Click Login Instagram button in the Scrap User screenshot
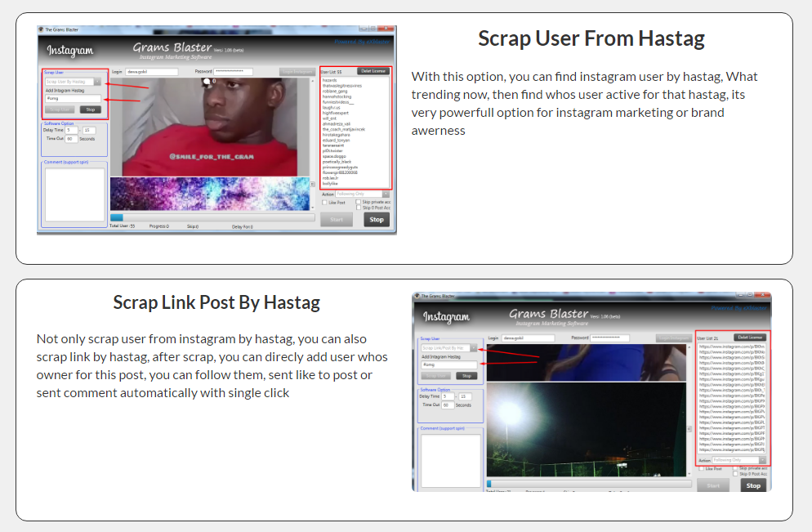 coord(298,72)
